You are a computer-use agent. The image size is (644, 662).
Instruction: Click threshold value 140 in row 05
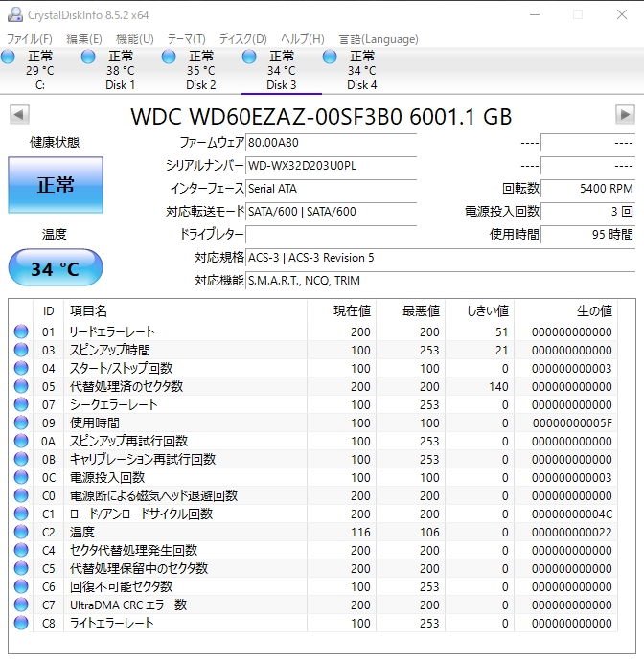click(498, 386)
